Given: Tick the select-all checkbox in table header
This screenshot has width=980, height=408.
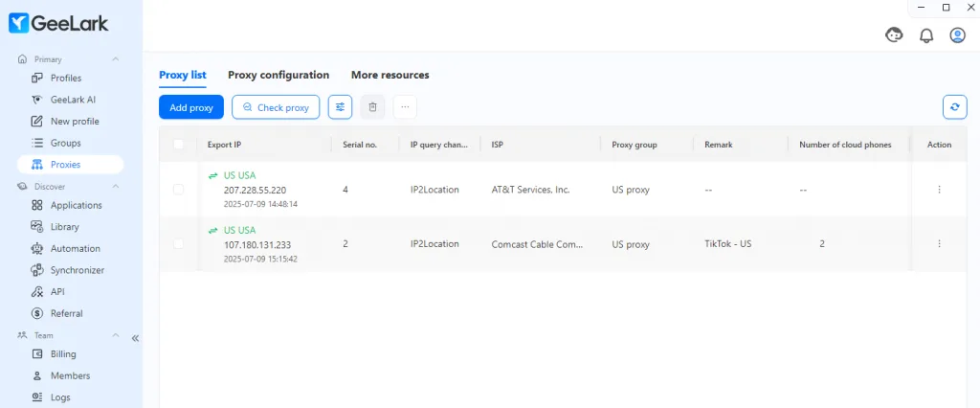Looking at the screenshot, I should pos(179,145).
